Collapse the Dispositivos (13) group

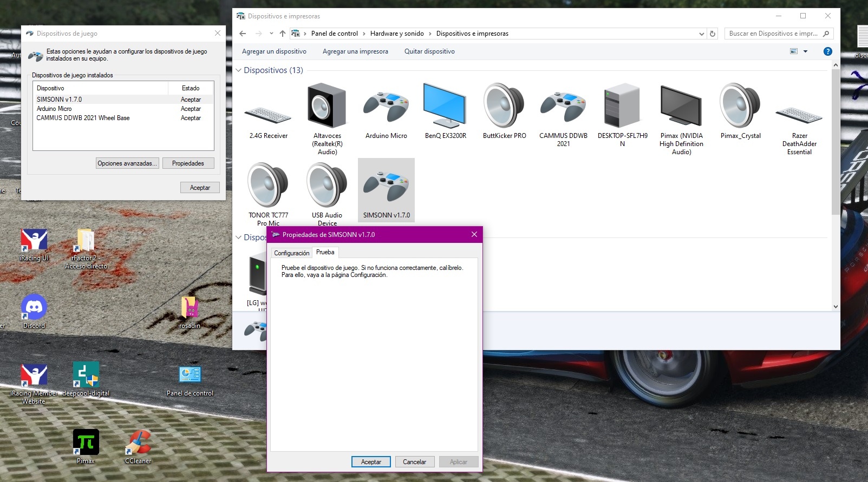coord(238,70)
